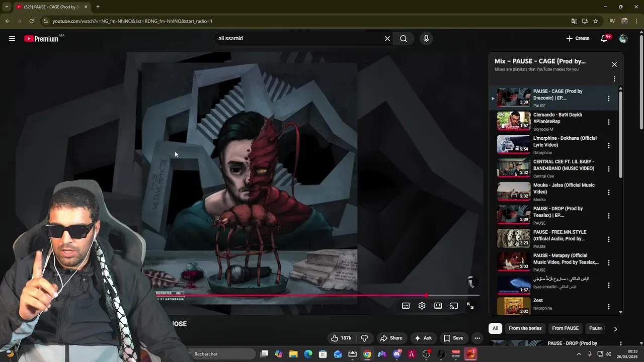Select the From PAUSE chip
644x362 pixels.
click(566, 328)
